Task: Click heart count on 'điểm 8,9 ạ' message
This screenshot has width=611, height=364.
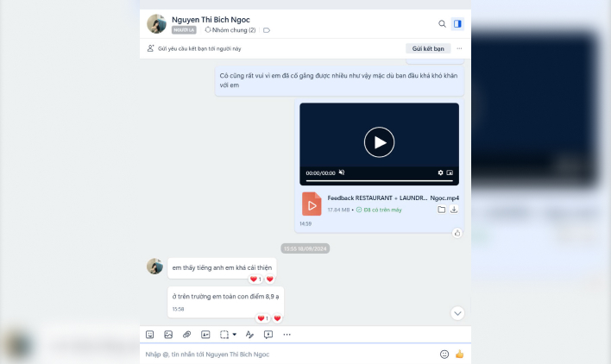Action: point(262,318)
